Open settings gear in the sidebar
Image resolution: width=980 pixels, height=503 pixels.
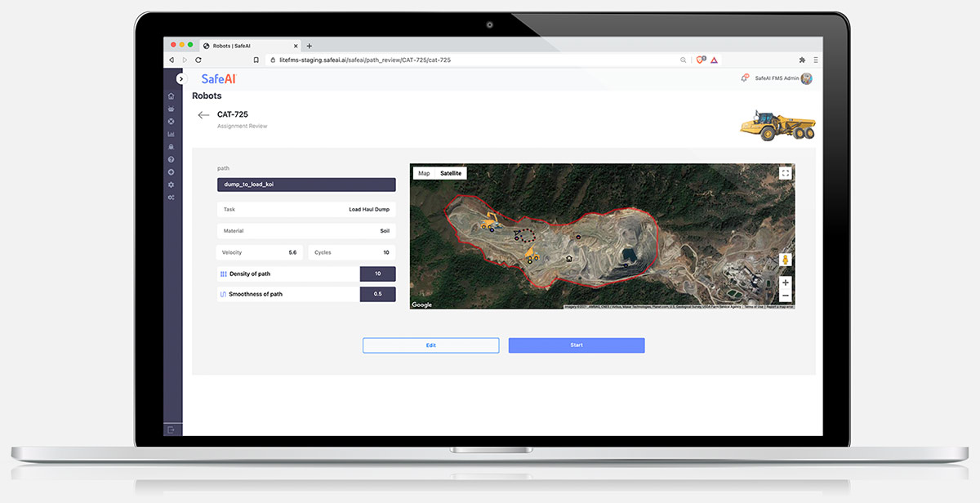pos(171,183)
